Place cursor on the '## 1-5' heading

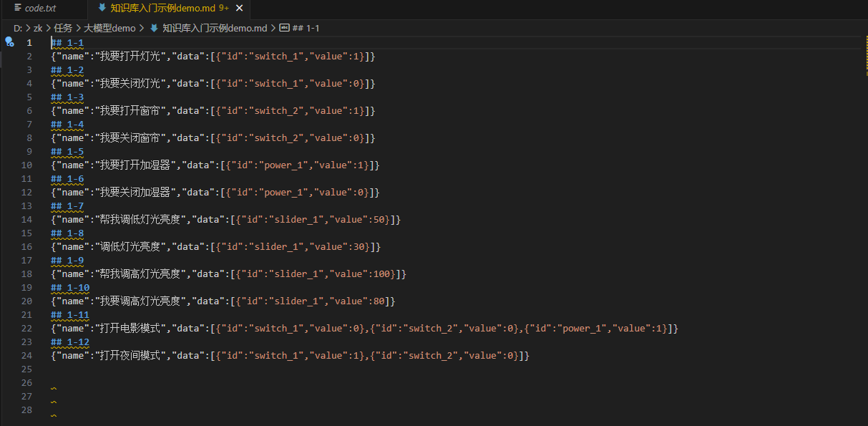[x=67, y=152]
